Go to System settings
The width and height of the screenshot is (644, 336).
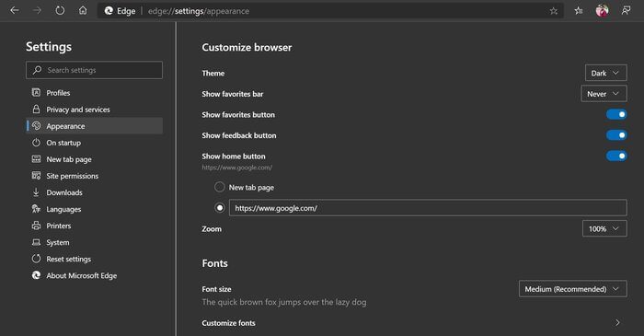point(95,242)
